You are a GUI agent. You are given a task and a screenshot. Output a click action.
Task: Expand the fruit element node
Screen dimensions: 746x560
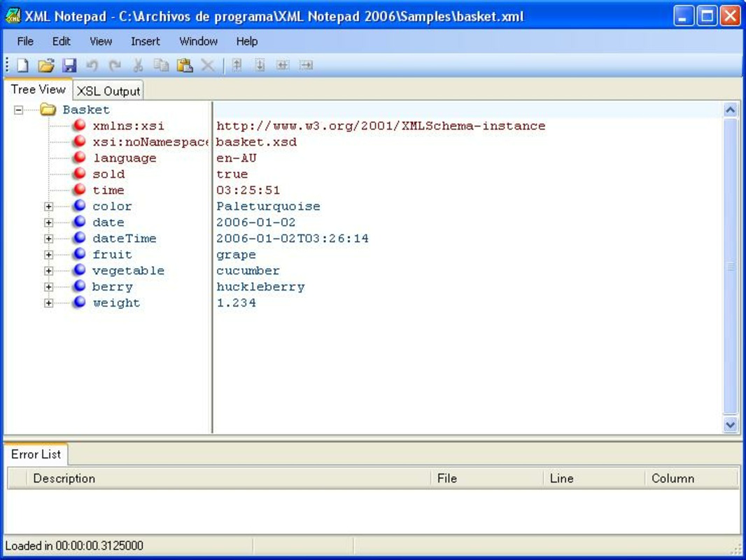(x=48, y=254)
